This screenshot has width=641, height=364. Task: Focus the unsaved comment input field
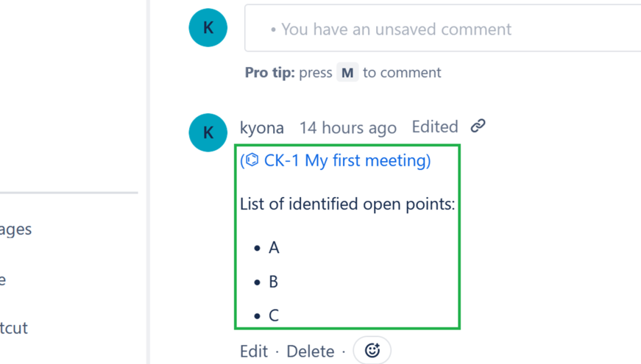point(442,29)
